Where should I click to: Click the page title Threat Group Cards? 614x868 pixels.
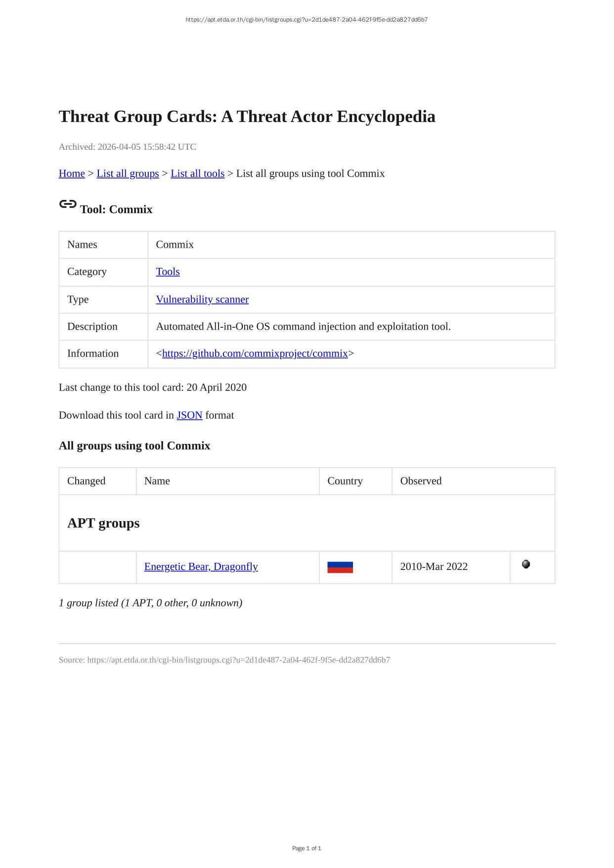point(247,117)
